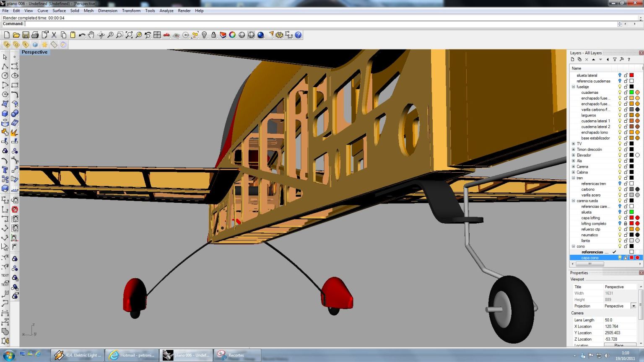Click the Perspective viewport title label
Screen dimensions: 644x362
click(x=34, y=52)
